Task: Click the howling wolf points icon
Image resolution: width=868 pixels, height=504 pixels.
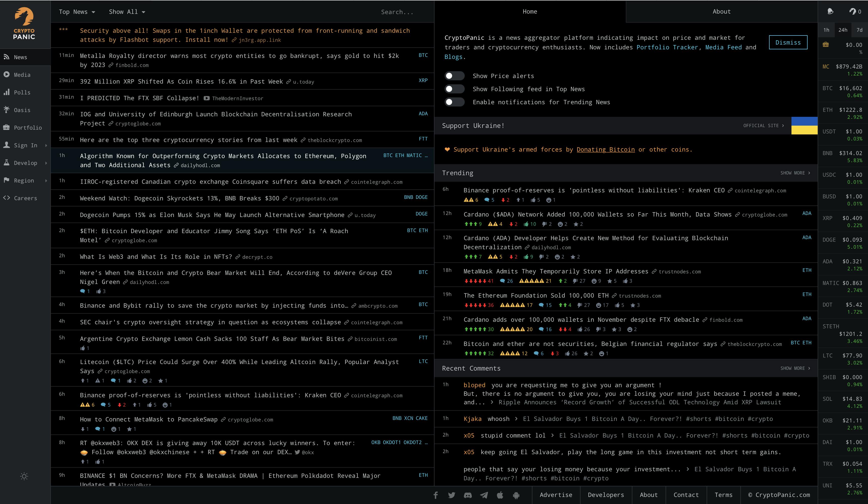Action: click(x=852, y=11)
